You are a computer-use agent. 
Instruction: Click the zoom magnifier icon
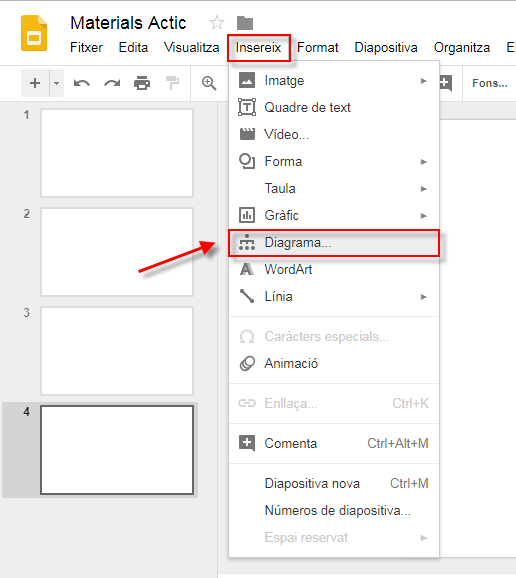[209, 83]
